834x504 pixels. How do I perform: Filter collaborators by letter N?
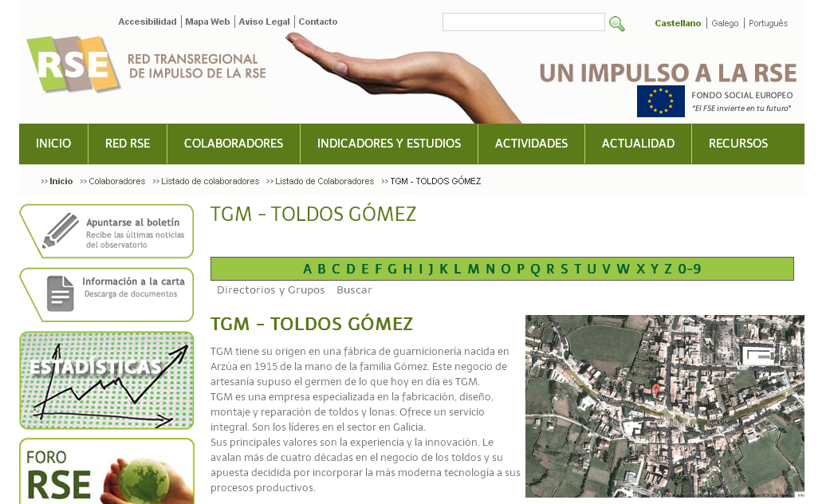(490, 270)
